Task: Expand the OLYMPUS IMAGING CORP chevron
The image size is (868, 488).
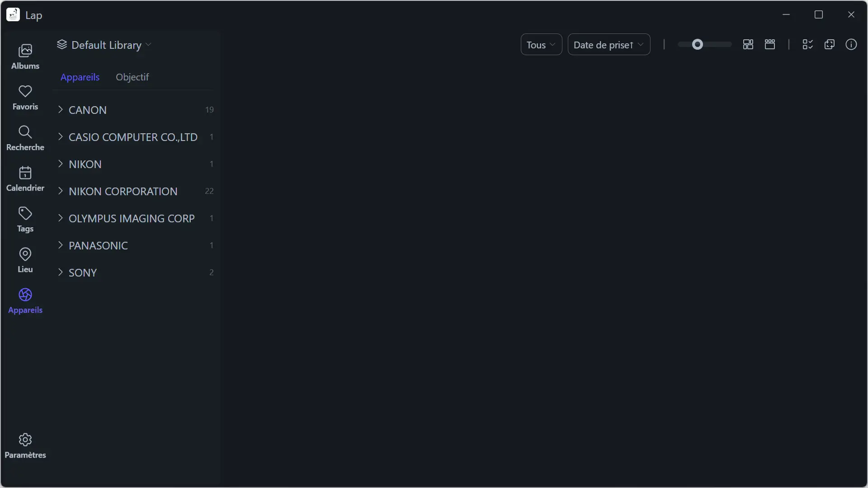Action: pyautogui.click(x=61, y=218)
